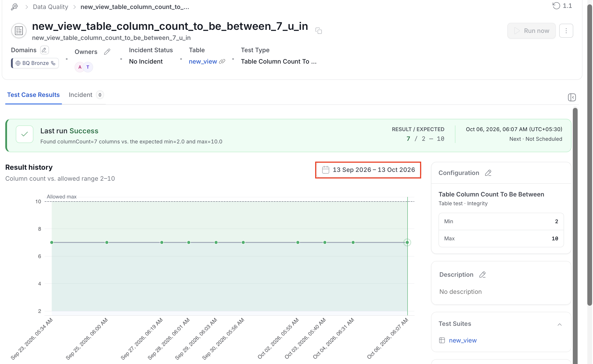Click the link icon beside new_view table
Viewport: 593px width, 364px height.
pos(222,61)
